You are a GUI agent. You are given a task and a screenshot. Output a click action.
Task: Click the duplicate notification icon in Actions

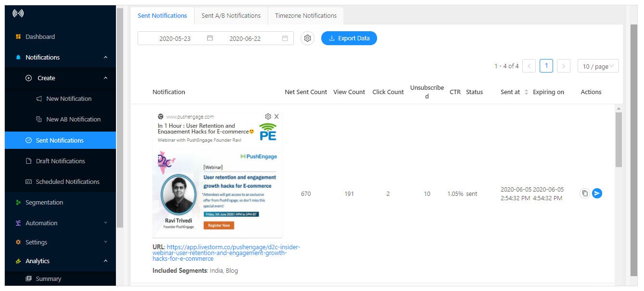pyautogui.click(x=585, y=193)
